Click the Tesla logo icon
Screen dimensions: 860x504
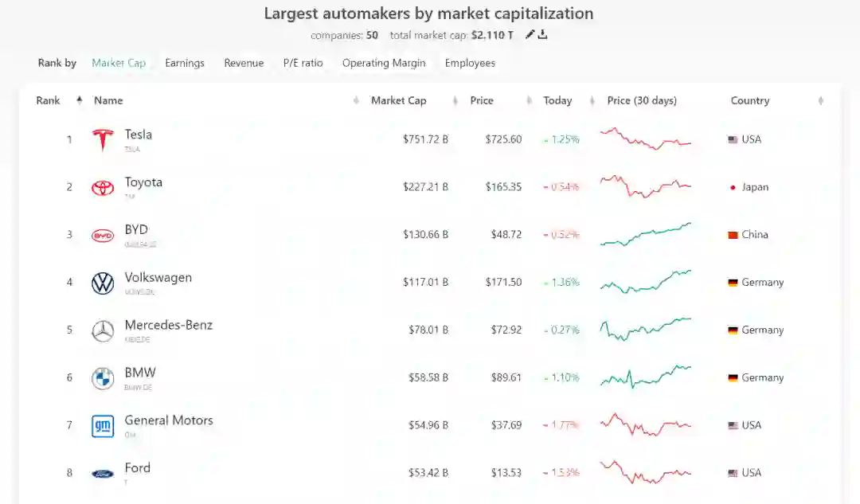[x=103, y=140]
